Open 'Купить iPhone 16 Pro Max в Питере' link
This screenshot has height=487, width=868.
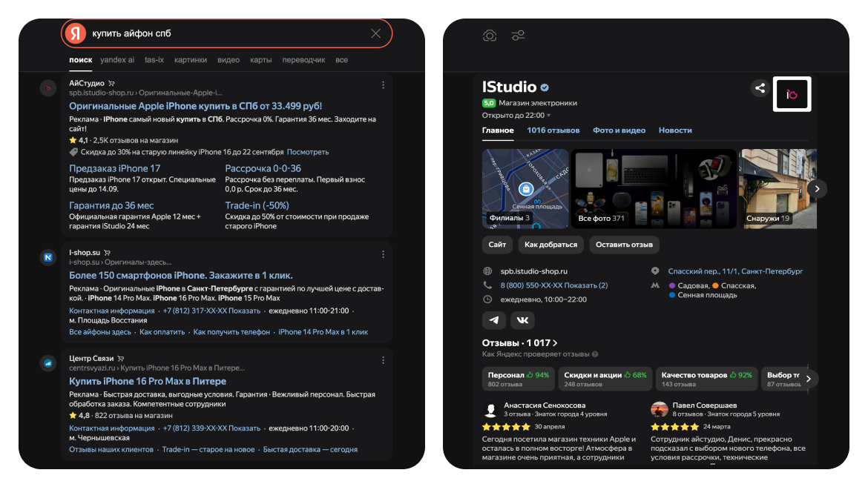[148, 381]
